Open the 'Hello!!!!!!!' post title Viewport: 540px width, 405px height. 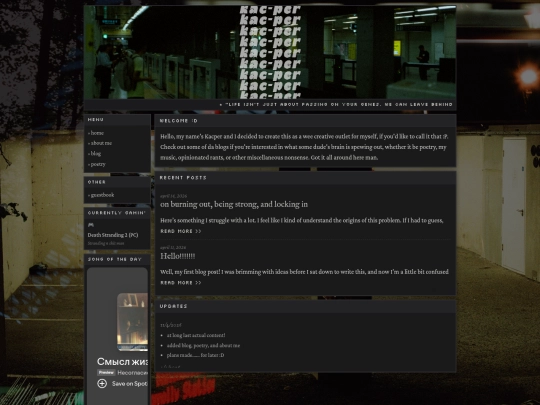pyautogui.click(x=178, y=256)
